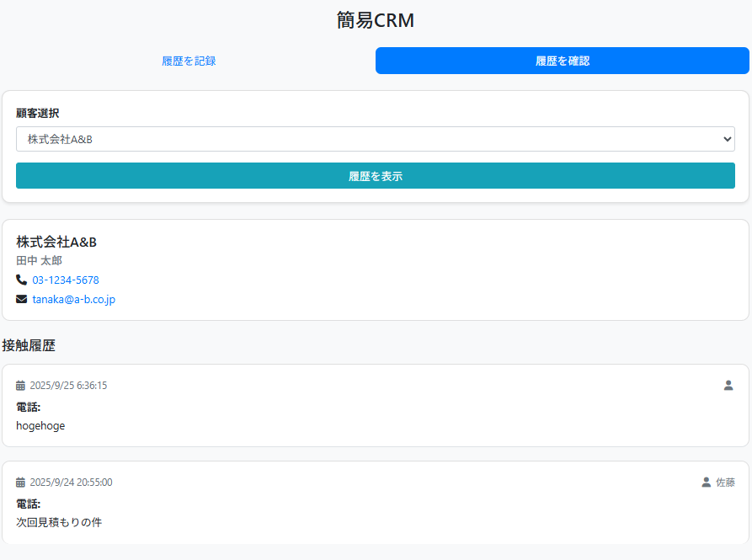Click the 簡易CRM page title

click(x=376, y=20)
